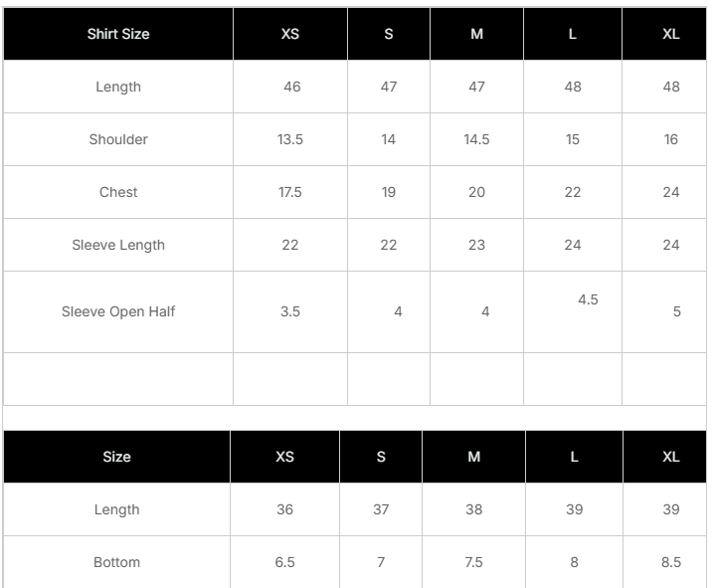Click the Chest row label
Image resolution: width=716 pixels, height=588 pixels.
[118, 192]
